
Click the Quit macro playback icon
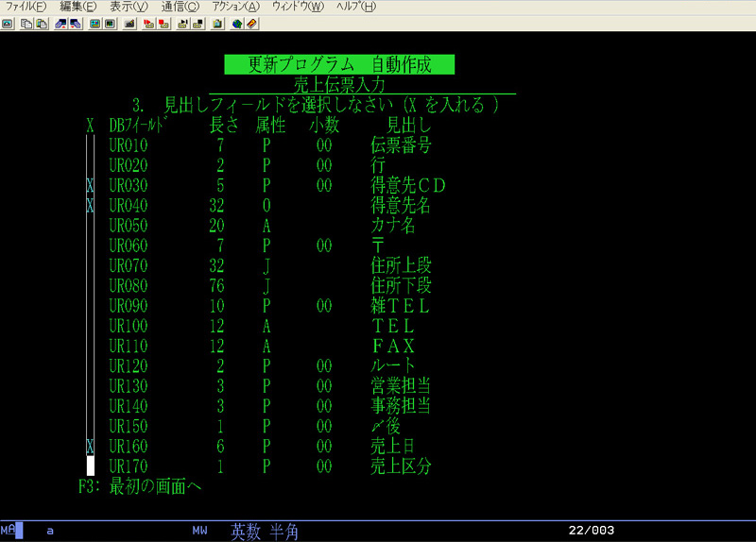tap(198, 24)
